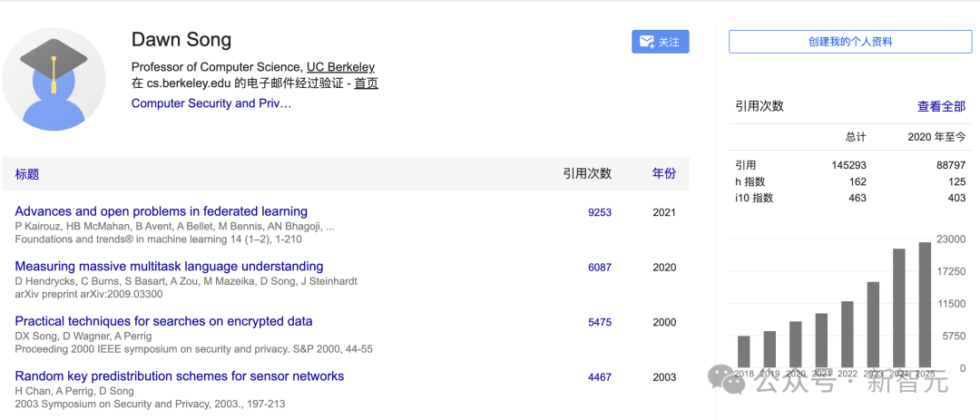Open Random key predistribution schemes paper
Image resolution: width=980 pixels, height=420 pixels.
click(x=179, y=376)
